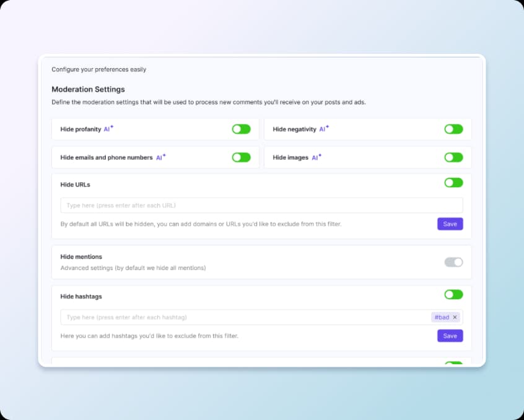This screenshot has width=524, height=420.
Task: Toggle Hide emails and phone numbers off
Action: [x=241, y=157]
